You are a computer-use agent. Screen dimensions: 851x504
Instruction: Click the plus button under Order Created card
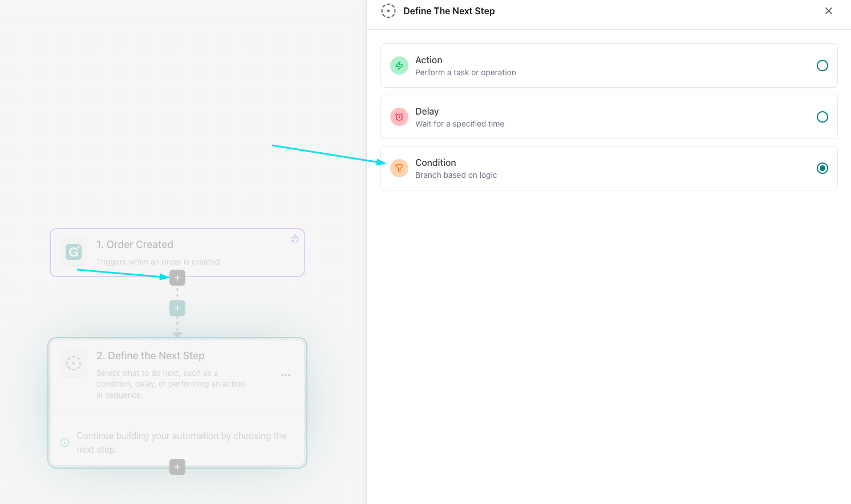point(177,278)
